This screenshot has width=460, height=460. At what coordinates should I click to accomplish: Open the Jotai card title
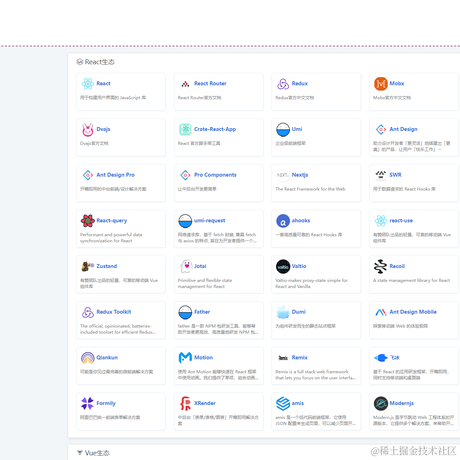click(x=200, y=266)
